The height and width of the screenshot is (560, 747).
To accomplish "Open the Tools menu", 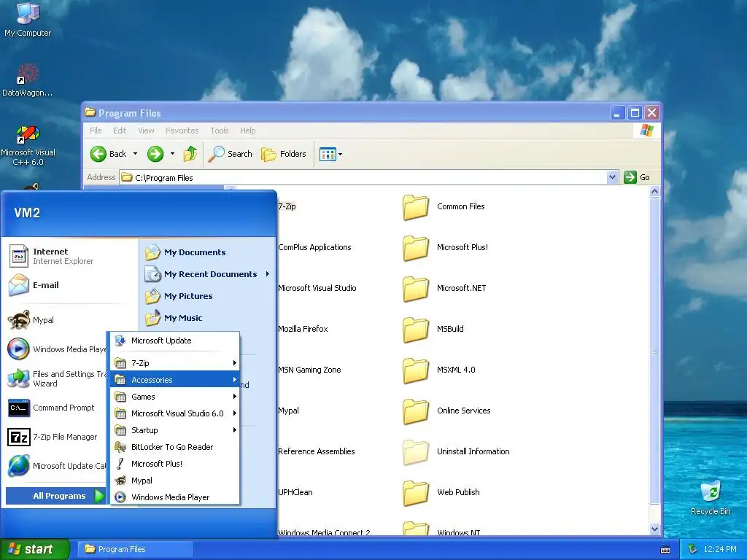I will [220, 131].
